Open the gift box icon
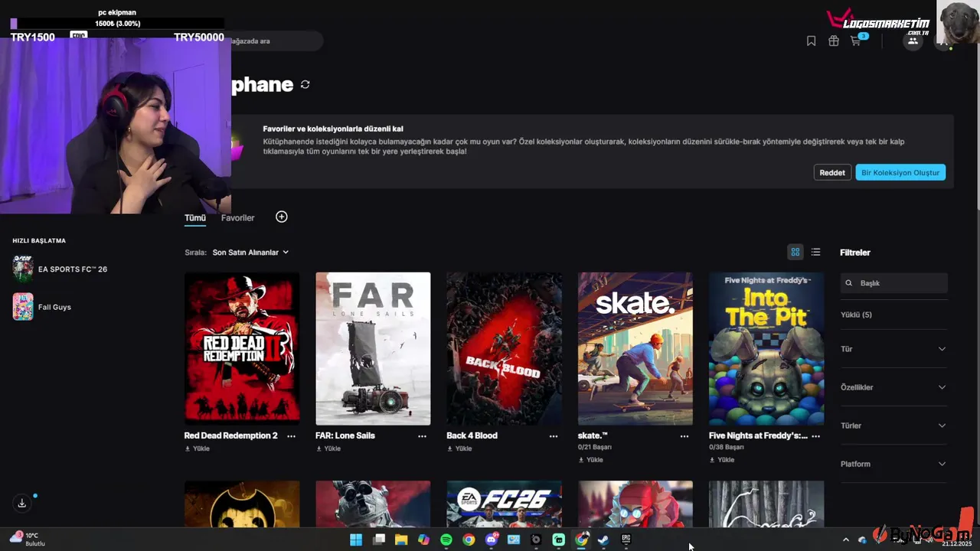Viewport: 980px width, 551px height. pyautogui.click(x=833, y=41)
